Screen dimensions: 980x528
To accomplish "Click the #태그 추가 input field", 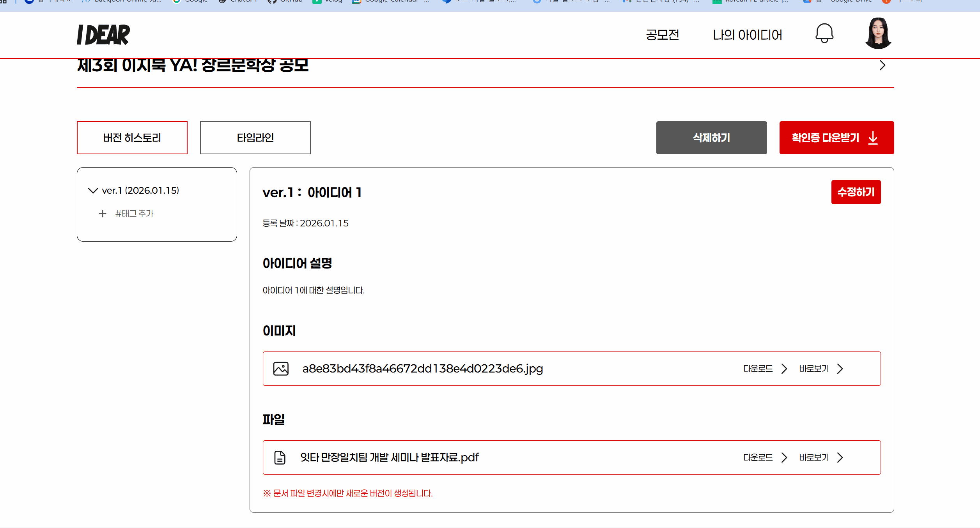I will (x=135, y=214).
